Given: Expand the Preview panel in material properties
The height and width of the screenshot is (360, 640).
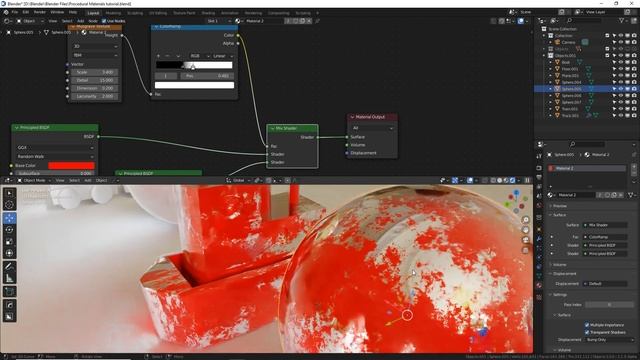Looking at the screenshot, I should (x=559, y=206).
